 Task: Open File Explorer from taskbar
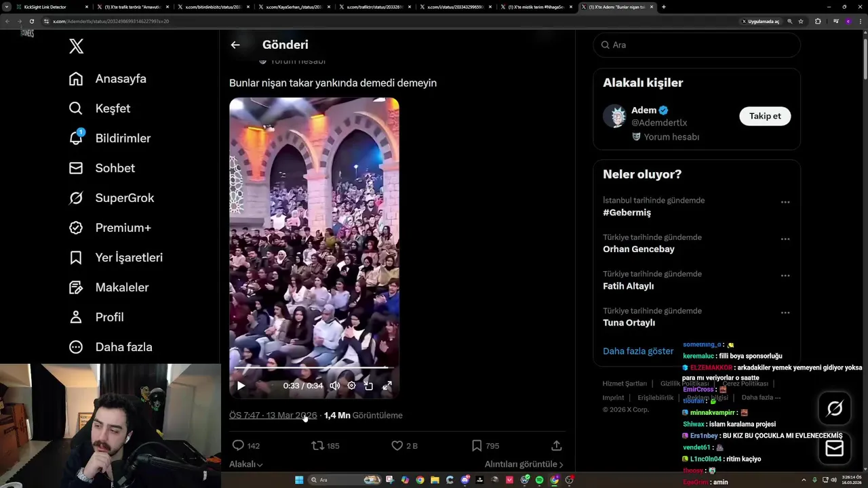tap(435, 480)
